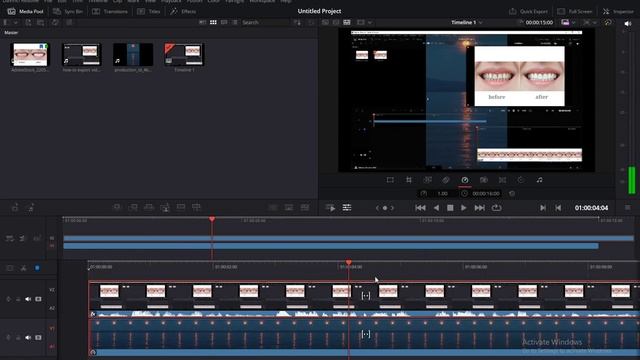Switch media pool to strip view
This screenshot has height=360, width=640.
tap(224, 22)
